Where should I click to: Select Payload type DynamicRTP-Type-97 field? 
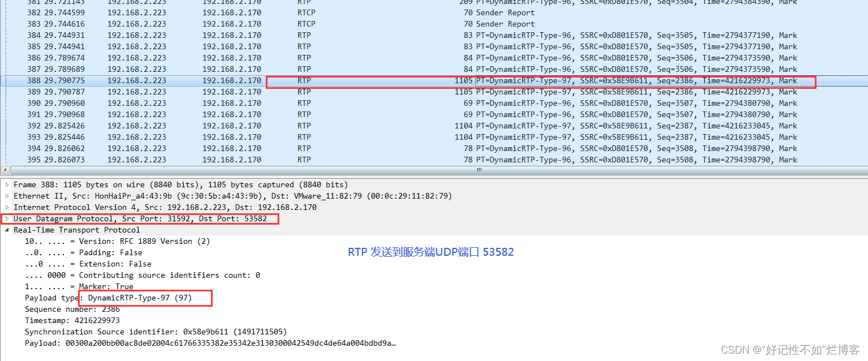(109, 298)
